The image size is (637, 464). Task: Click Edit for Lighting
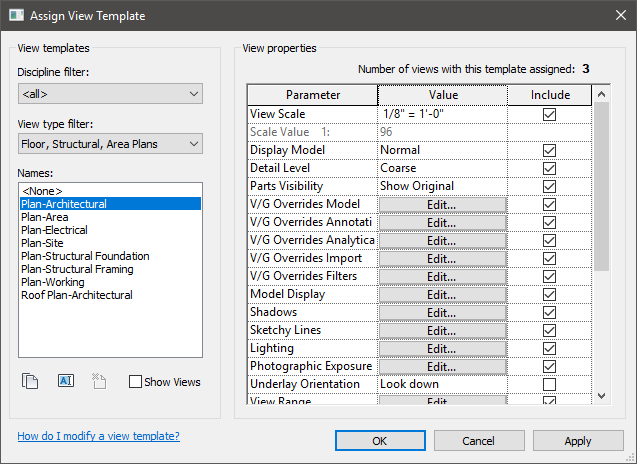pyautogui.click(x=442, y=349)
